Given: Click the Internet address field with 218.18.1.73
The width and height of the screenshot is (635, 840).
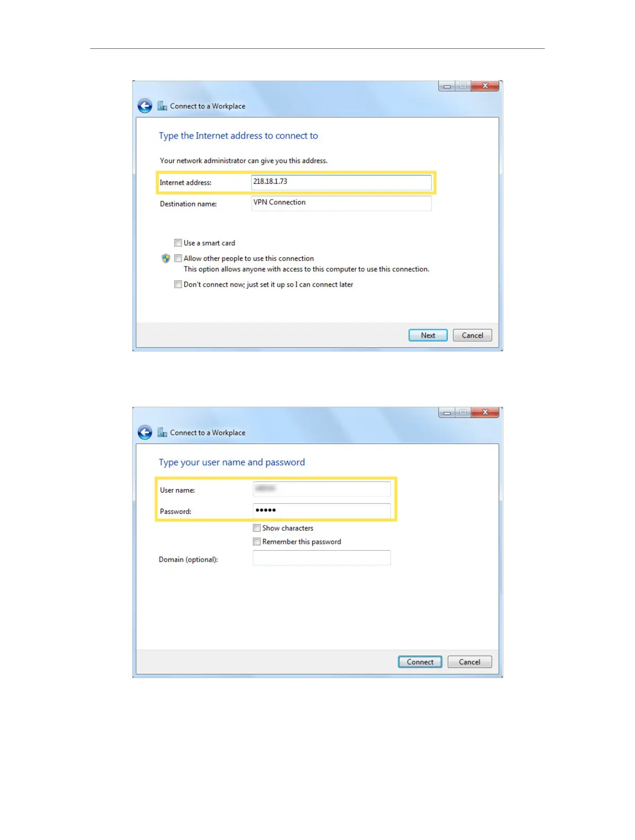Looking at the screenshot, I should pos(341,182).
